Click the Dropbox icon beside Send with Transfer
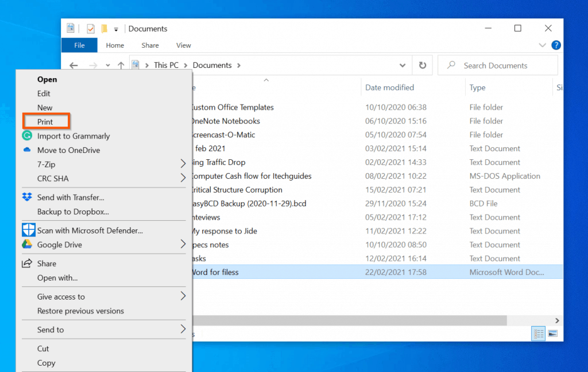Image resolution: width=588 pixels, height=372 pixels. 27,197
